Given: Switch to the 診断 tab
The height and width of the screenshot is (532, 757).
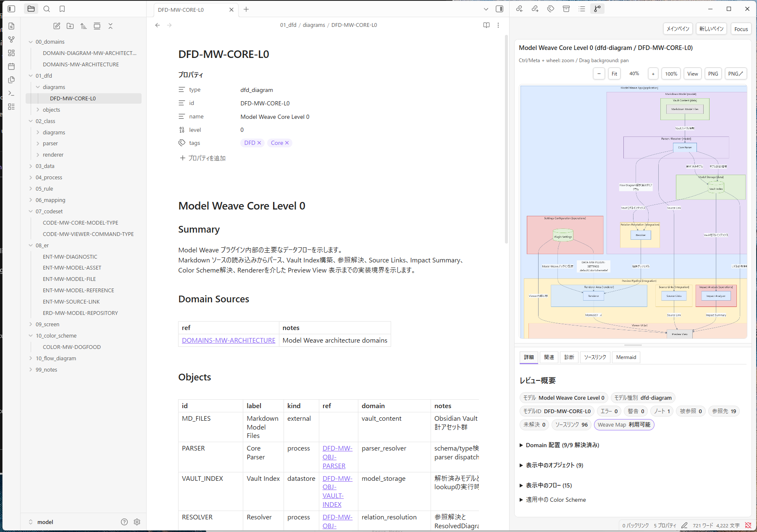Looking at the screenshot, I should pos(569,357).
